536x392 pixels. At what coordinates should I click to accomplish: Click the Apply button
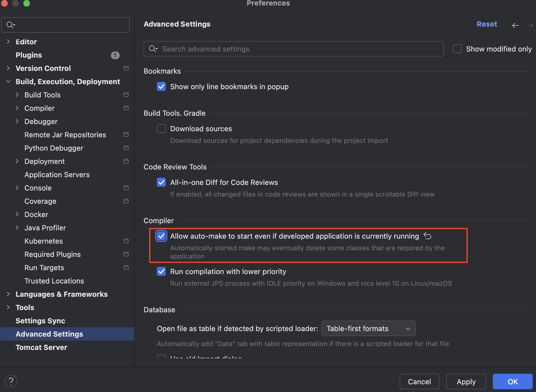coord(466,381)
